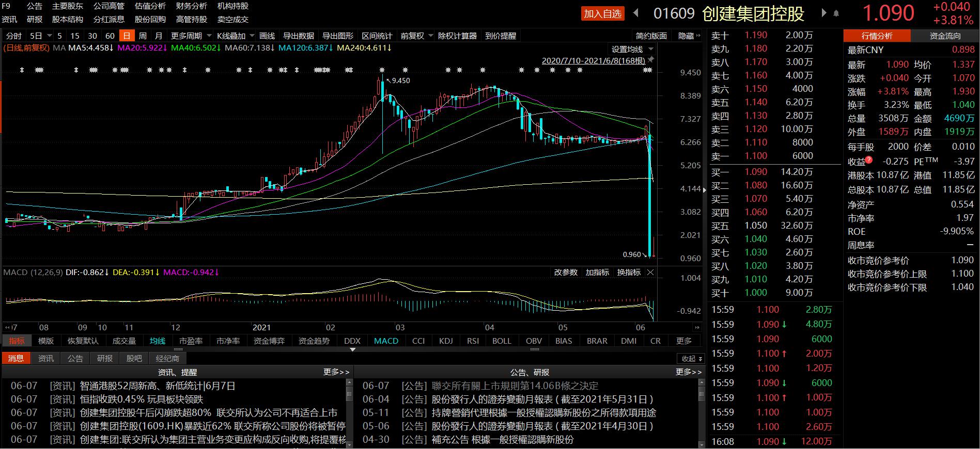Viewport: 980px width, 449px height.
Task: Select the 分时 intraday view
Action: click(14, 36)
